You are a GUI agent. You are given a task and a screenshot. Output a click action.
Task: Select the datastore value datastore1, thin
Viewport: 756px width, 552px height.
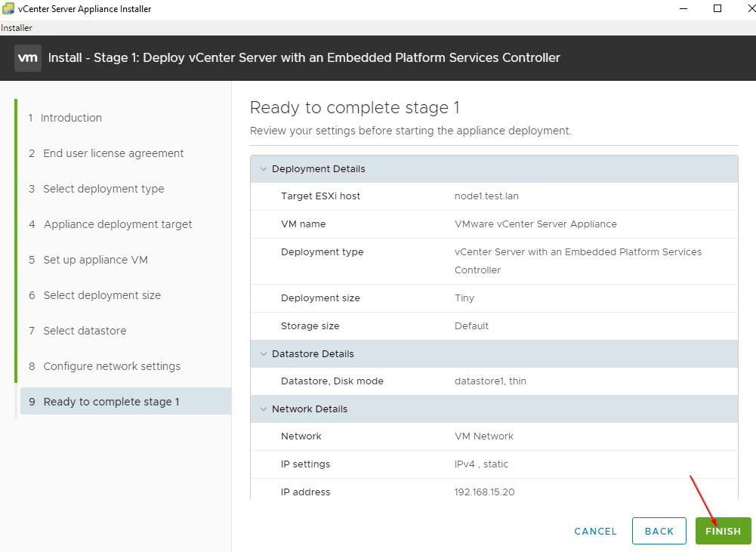pyautogui.click(x=490, y=381)
